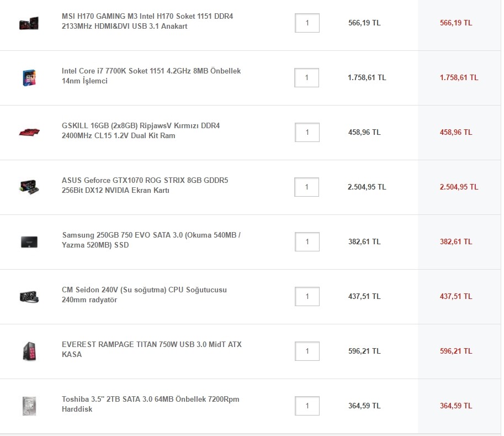Click the ASUS GTX1070 graphics card image

(29, 187)
